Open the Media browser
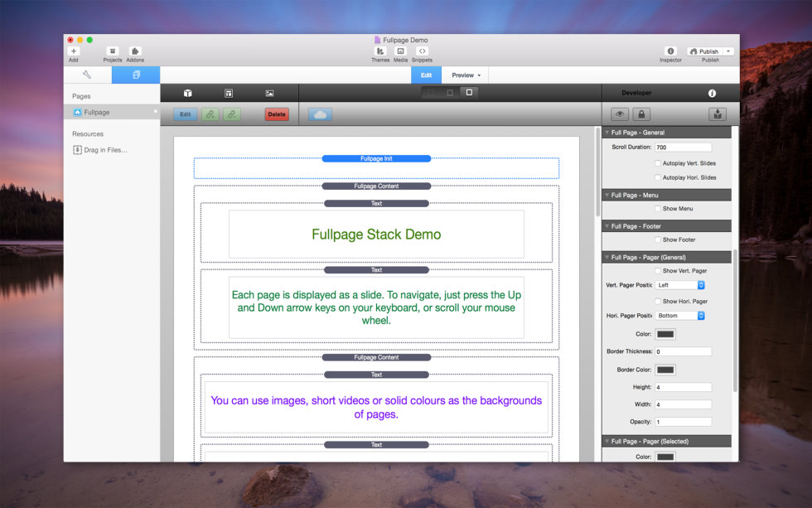 coord(400,51)
